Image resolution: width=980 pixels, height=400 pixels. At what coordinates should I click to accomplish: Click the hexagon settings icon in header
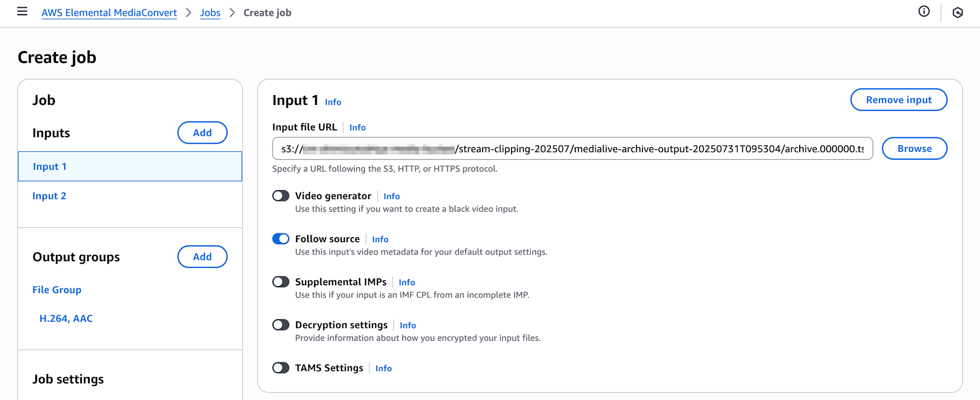click(x=958, y=13)
